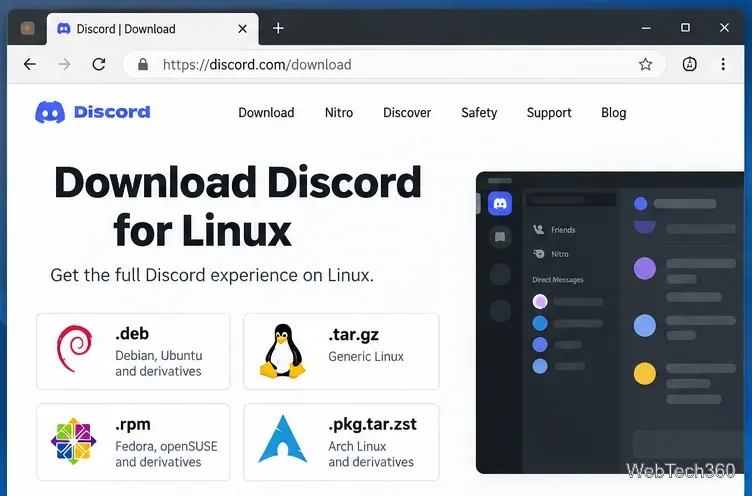Click the yellow avatar in the preview chat
Screen dimensions: 752x496
pyautogui.click(x=645, y=374)
